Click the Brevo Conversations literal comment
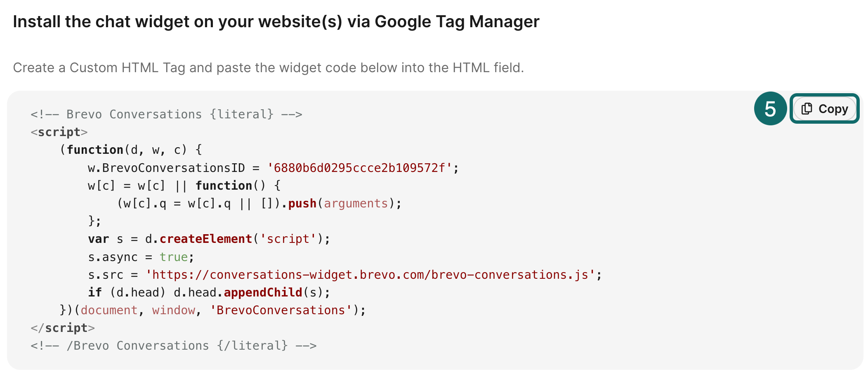Screen dimensions: 868x381 (167, 114)
